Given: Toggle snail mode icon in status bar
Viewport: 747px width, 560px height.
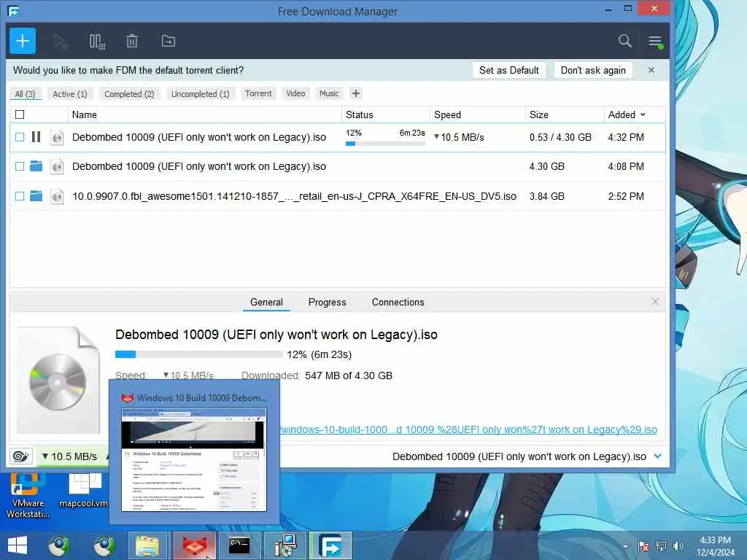Looking at the screenshot, I should (21, 456).
